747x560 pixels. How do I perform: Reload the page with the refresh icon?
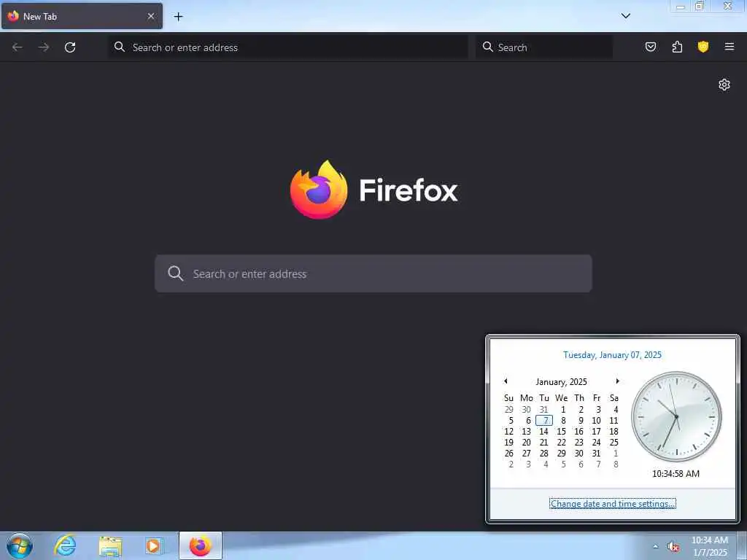coord(70,47)
